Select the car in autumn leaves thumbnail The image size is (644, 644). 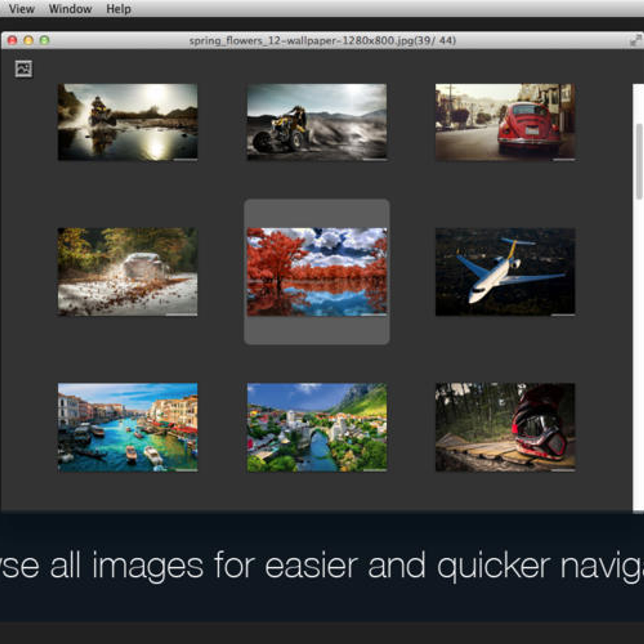128,272
